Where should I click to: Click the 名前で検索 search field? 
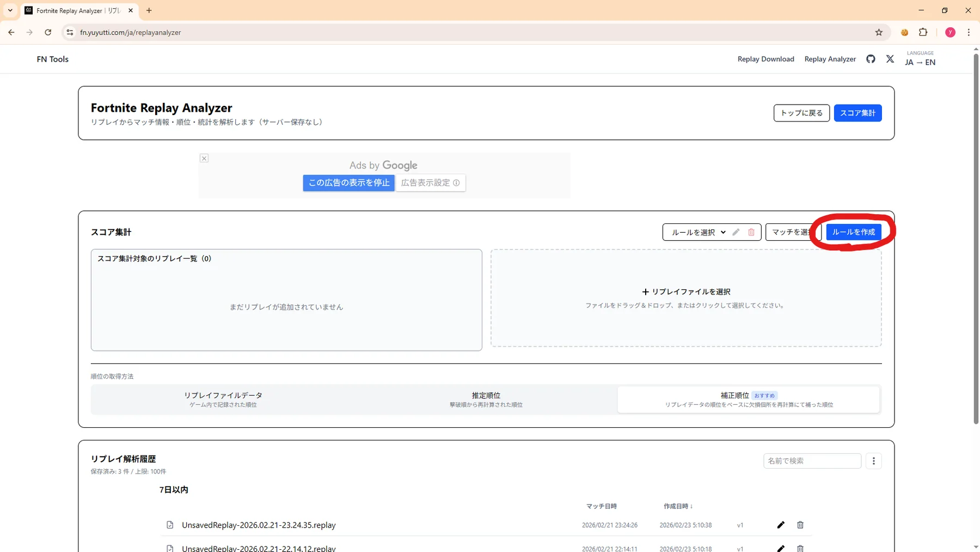812,461
